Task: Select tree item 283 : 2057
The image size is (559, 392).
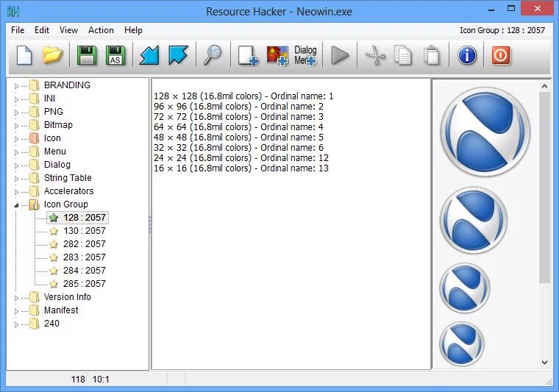Action: pos(85,257)
